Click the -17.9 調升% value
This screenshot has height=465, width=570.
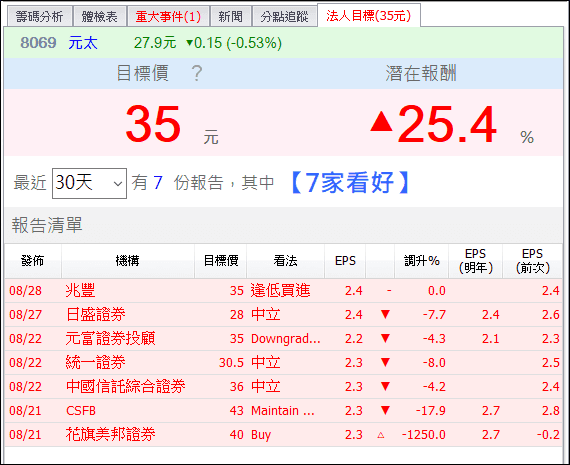pos(431,411)
